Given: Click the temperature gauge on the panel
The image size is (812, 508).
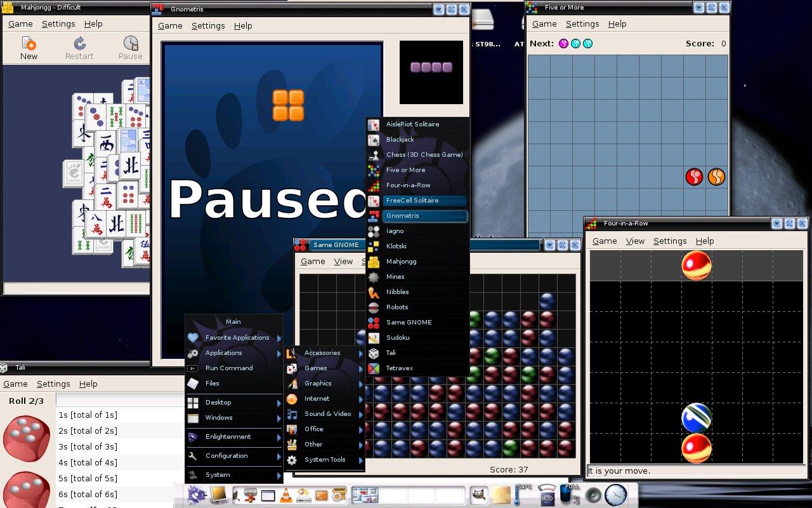Looking at the screenshot, I should click(x=521, y=494).
